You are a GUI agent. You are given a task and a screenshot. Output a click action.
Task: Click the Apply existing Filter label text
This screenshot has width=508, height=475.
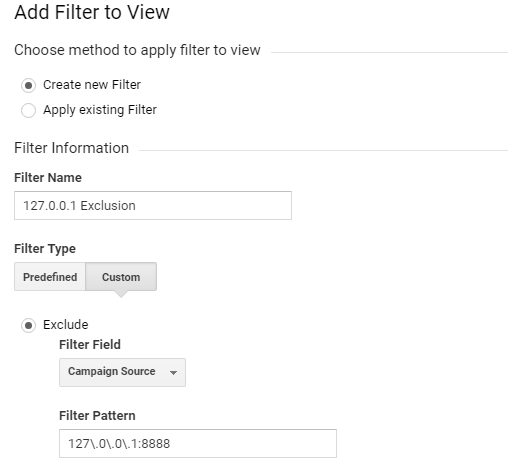click(100, 110)
